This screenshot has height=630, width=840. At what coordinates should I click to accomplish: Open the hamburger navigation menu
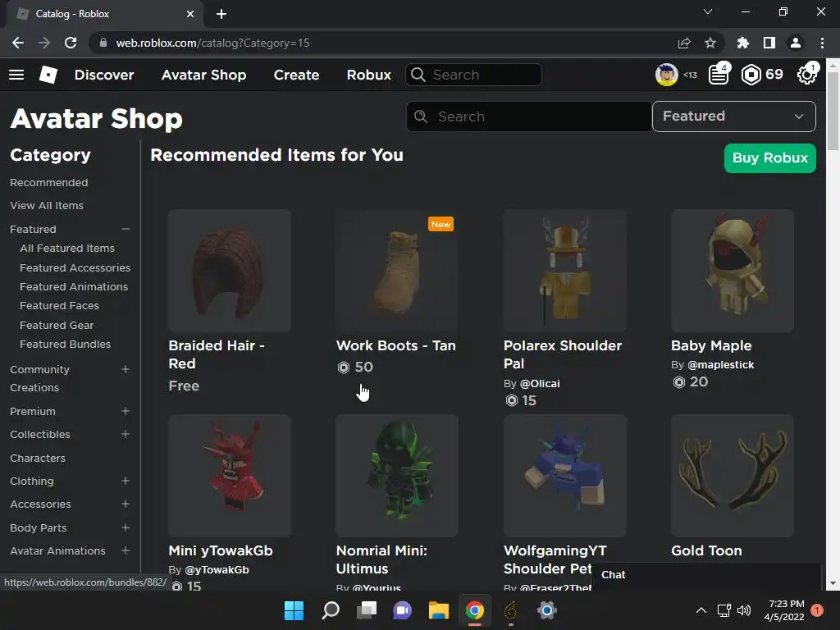point(16,75)
